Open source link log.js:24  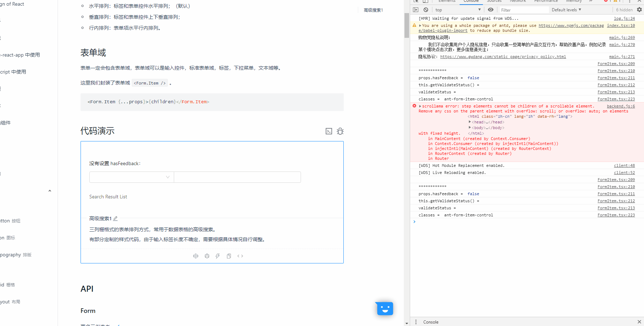point(624,18)
